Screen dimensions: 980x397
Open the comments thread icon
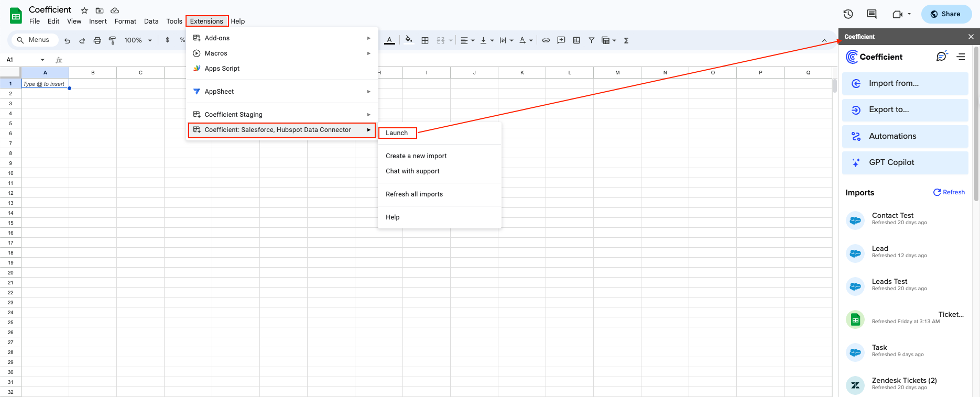[x=872, y=14]
